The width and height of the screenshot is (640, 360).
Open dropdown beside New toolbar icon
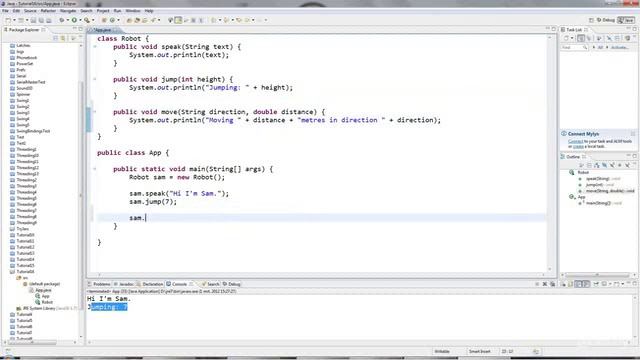tap(14, 20)
